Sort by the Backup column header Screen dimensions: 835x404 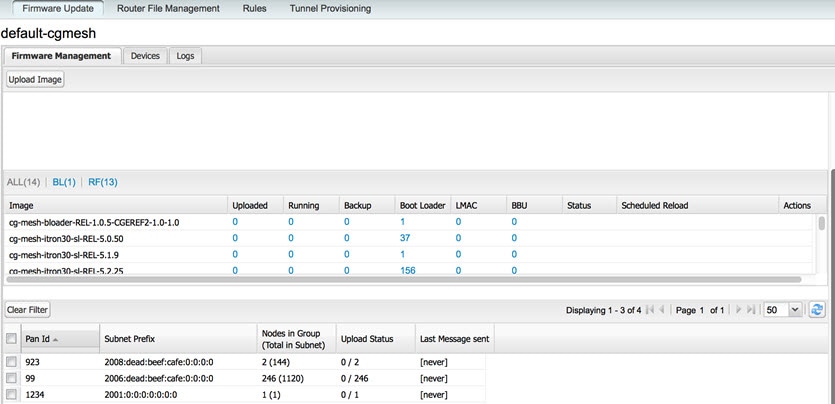367,205
